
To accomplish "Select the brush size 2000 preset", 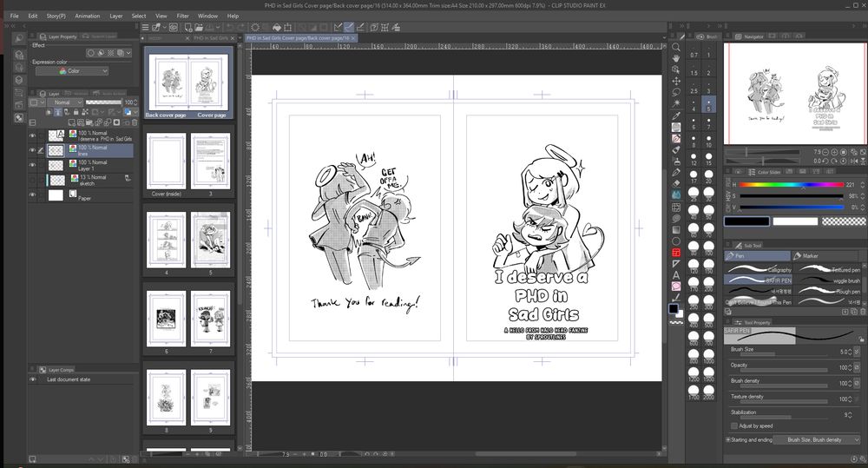I will (x=708, y=392).
